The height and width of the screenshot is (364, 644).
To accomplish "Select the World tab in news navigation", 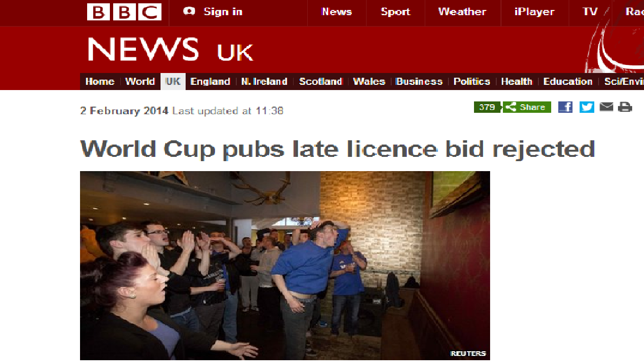I will pos(140,82).
